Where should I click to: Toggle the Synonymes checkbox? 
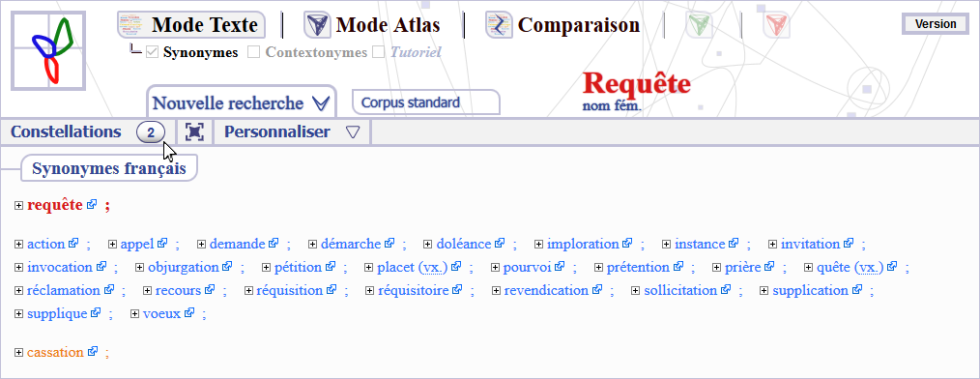tap(152, 52)
